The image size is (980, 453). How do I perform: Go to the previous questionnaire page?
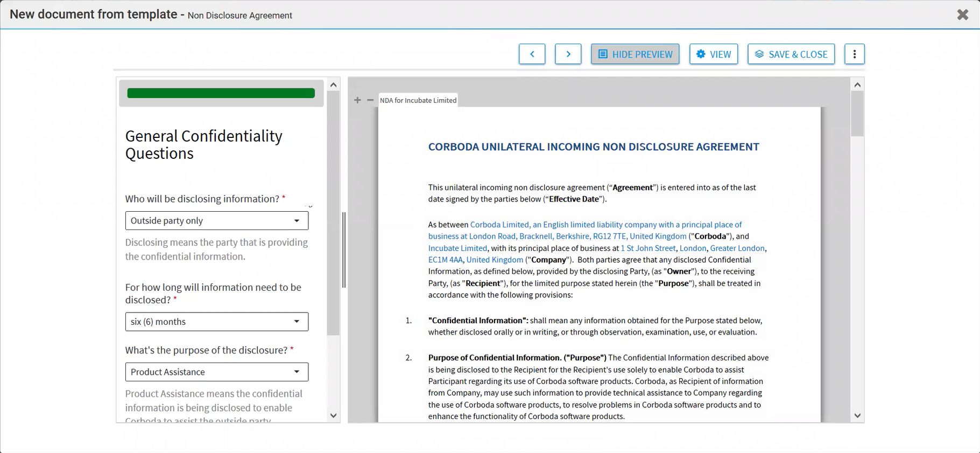coord(532,54)
